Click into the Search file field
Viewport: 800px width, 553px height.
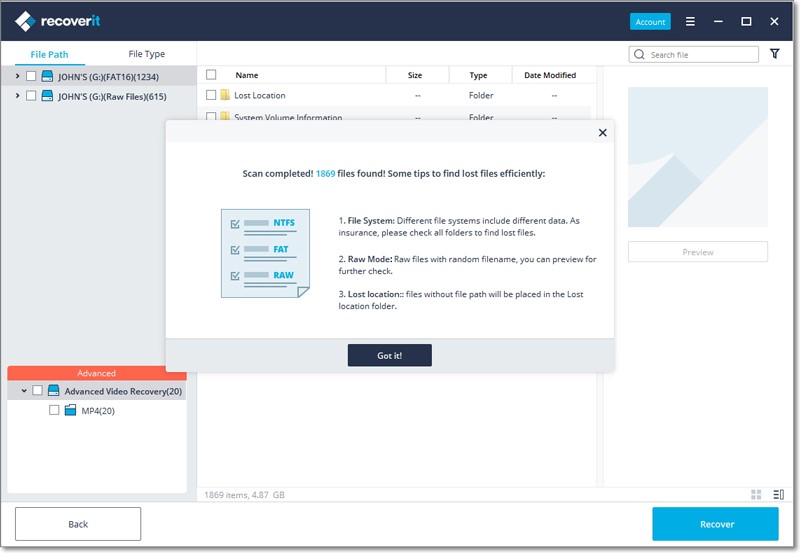[x=694, y=54]
